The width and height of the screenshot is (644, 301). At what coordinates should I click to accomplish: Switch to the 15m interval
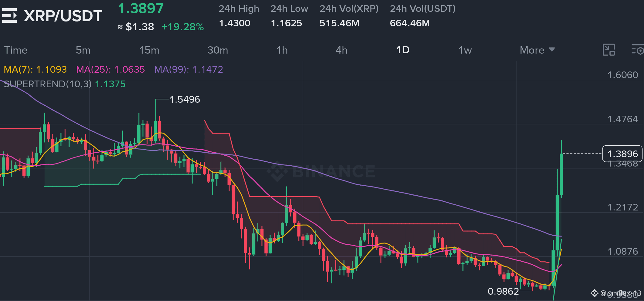click(x=149, y=50)
